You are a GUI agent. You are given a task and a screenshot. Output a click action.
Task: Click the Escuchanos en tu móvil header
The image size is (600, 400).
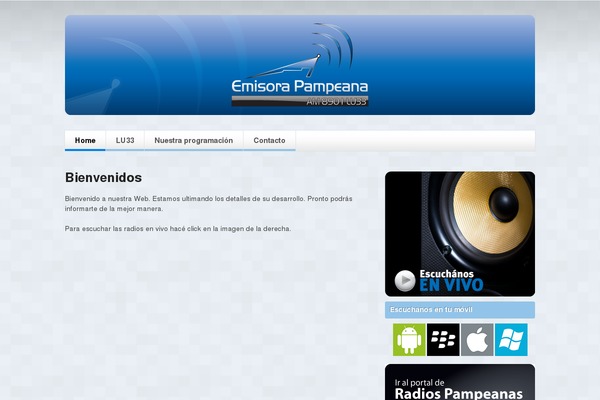tap(460, 310)
